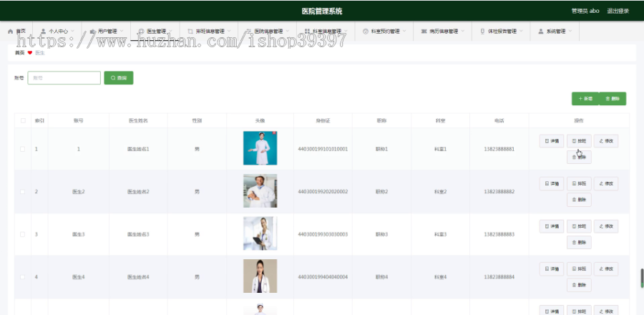
Task: Open 详情 details for 医生3
Action: [x=552, y=226]
